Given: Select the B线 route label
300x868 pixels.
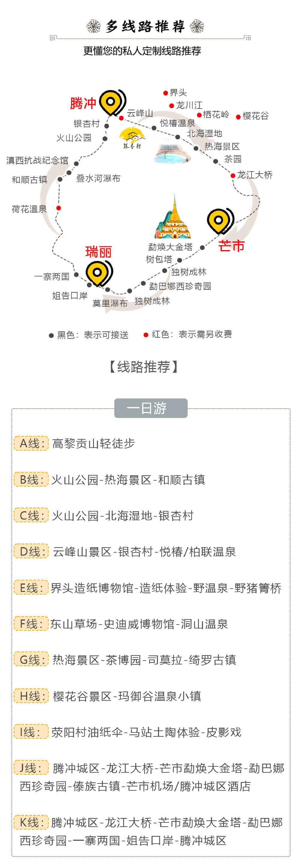Looking at the screenshot, I should pyautogui.click(x=31, y=479).
